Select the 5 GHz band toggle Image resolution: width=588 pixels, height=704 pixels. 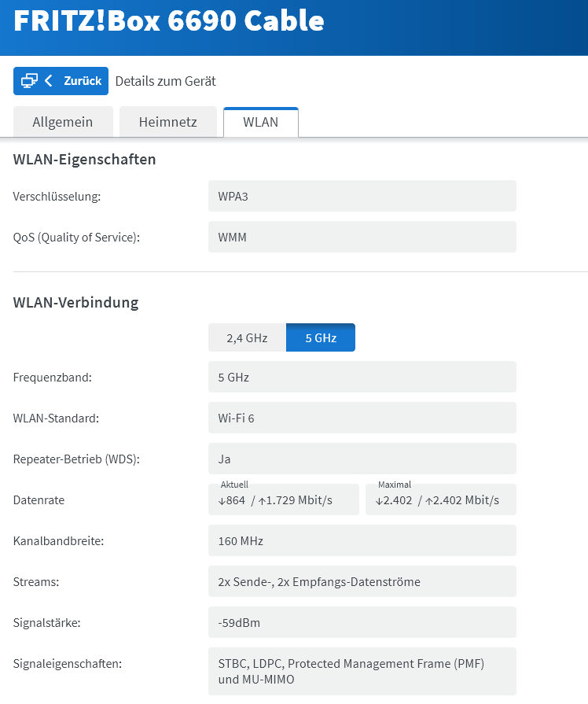pyautogui.click(x=321, y=338)
